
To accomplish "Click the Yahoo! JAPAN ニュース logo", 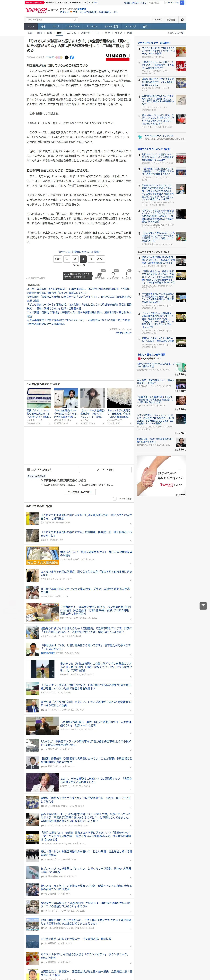I will 42,10.
